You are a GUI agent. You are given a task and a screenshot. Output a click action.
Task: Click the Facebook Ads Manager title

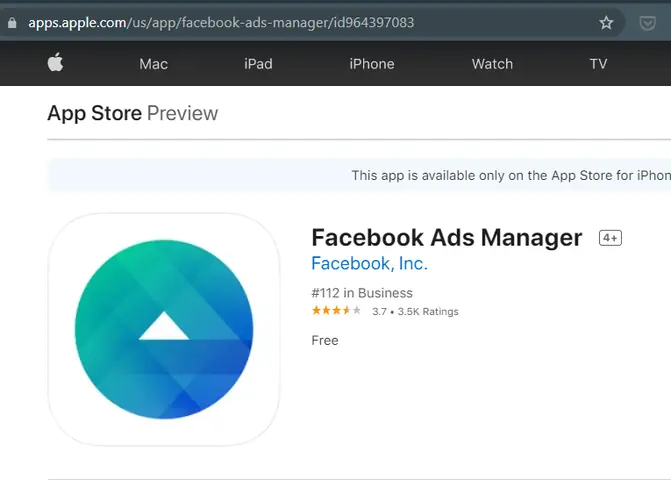(x=447, y=238)
